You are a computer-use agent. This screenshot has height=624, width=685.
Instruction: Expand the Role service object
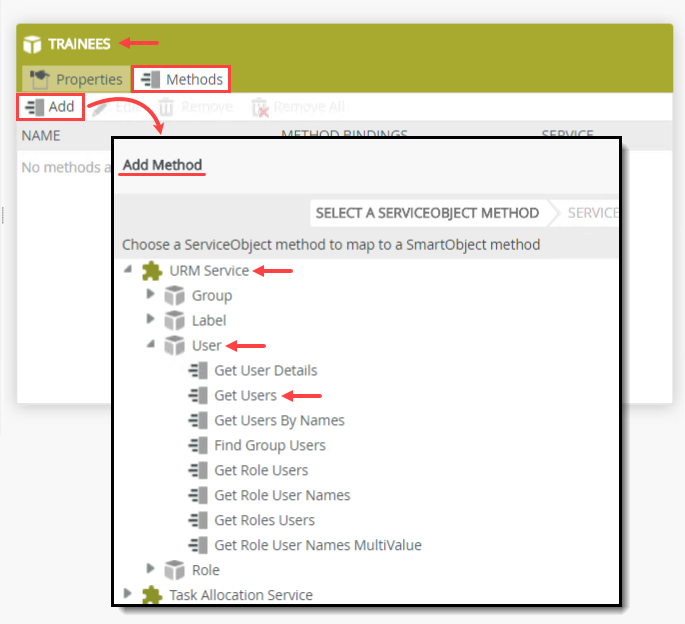click(x=150, y=568)
